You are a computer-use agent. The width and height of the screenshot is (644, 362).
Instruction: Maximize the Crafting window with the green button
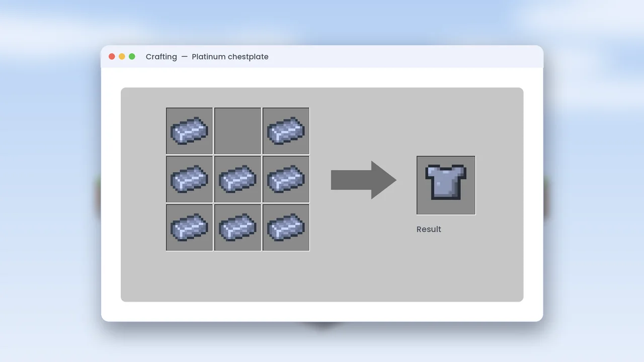pyautogui.click(x=132, y=56)
